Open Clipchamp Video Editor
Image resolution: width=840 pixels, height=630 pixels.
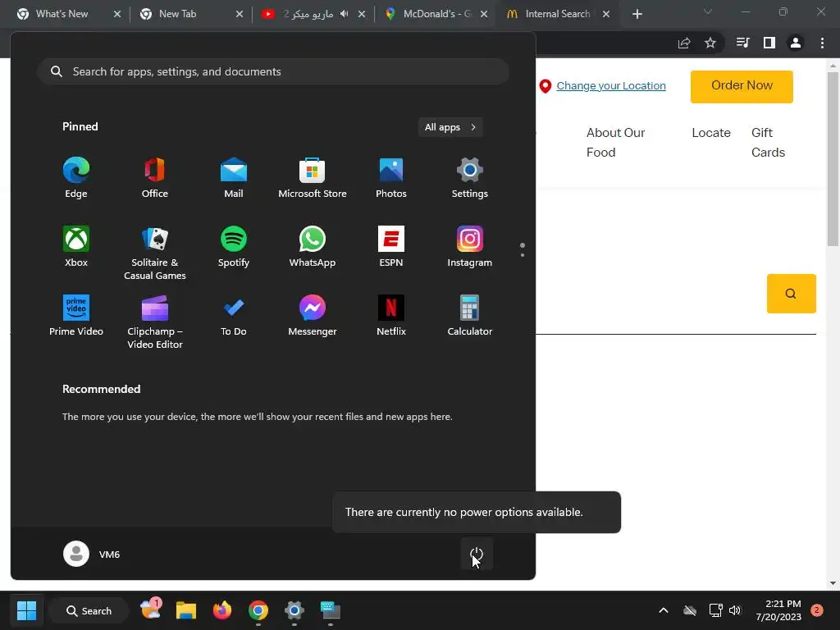(155, 322)
